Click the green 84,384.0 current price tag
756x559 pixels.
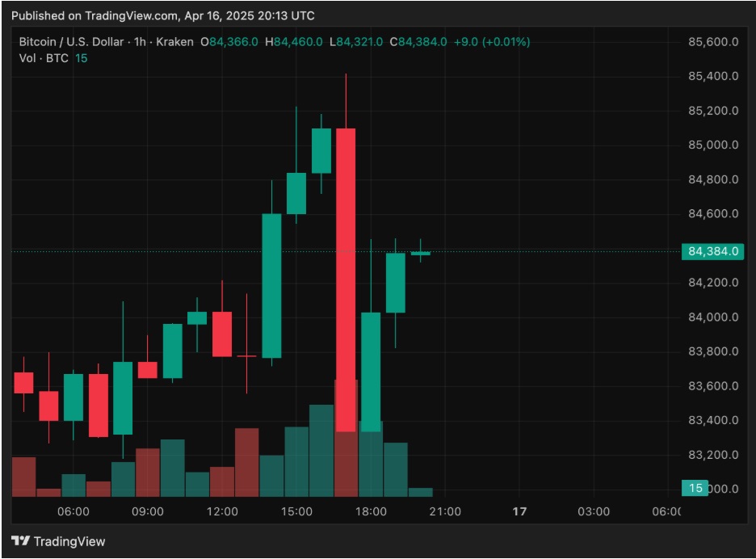711,251
